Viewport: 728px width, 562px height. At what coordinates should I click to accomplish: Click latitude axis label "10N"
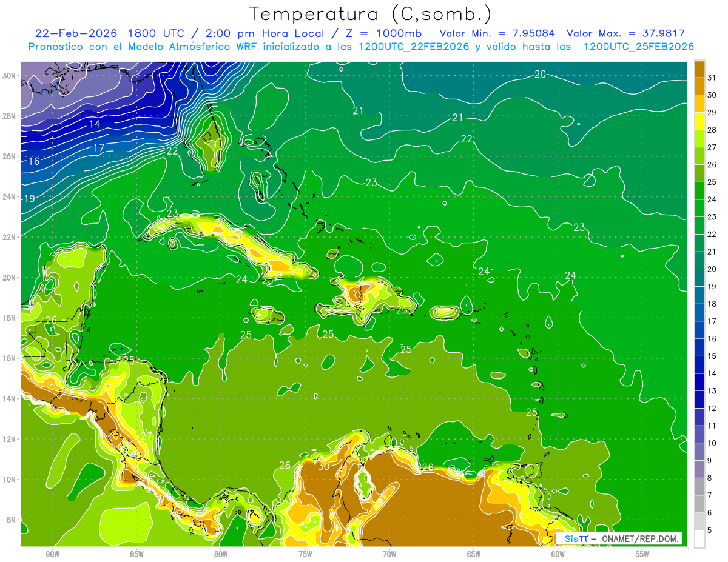[x=10, y=479]
